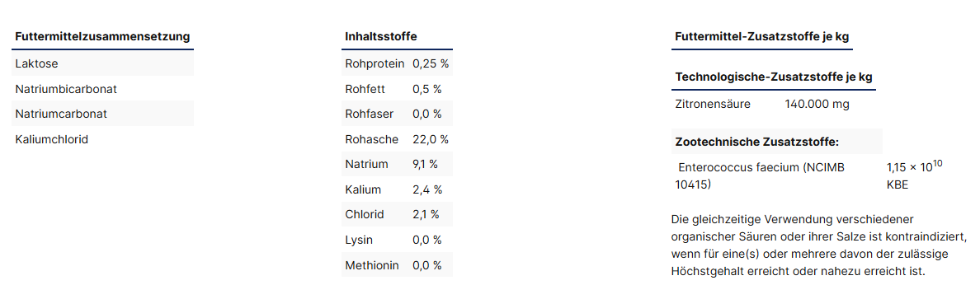The image size is (980, 299).
Task: Select the Rohprotein 0,25 % row
Action: pos(397,63)
